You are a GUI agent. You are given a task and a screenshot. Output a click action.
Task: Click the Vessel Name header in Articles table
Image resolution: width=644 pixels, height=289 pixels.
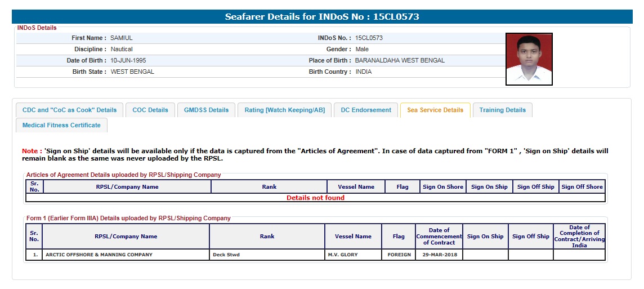[356, 186]
